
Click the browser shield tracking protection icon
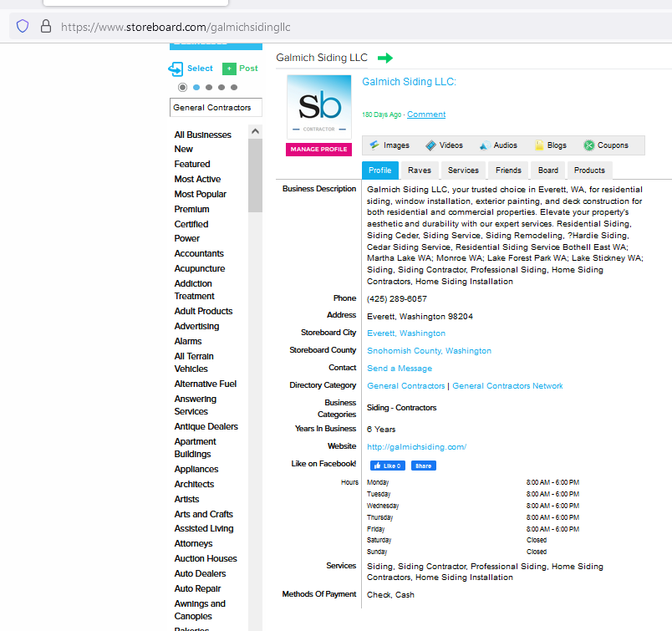[23, 27]
